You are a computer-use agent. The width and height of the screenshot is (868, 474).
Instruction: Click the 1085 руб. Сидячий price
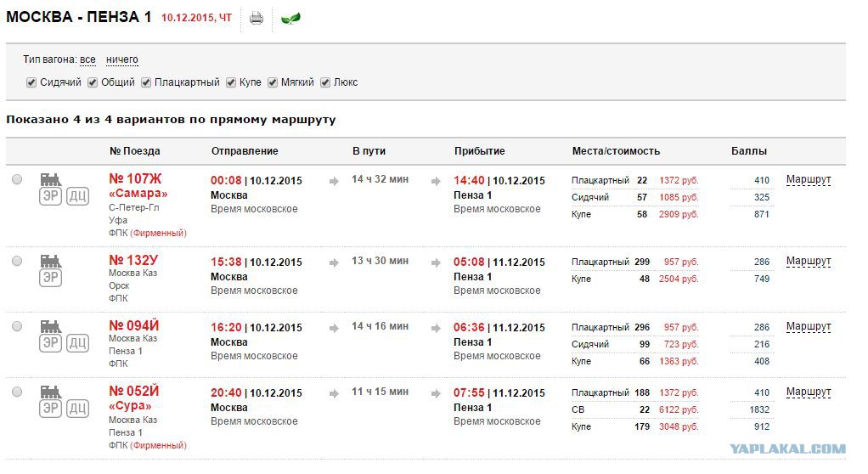(x=679, y=197)
